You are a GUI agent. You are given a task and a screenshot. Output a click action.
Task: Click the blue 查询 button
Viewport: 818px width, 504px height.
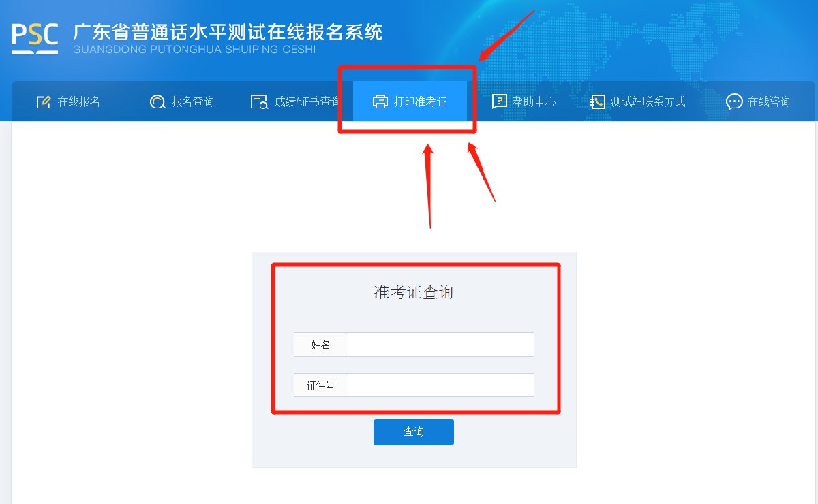coord(414,432)
